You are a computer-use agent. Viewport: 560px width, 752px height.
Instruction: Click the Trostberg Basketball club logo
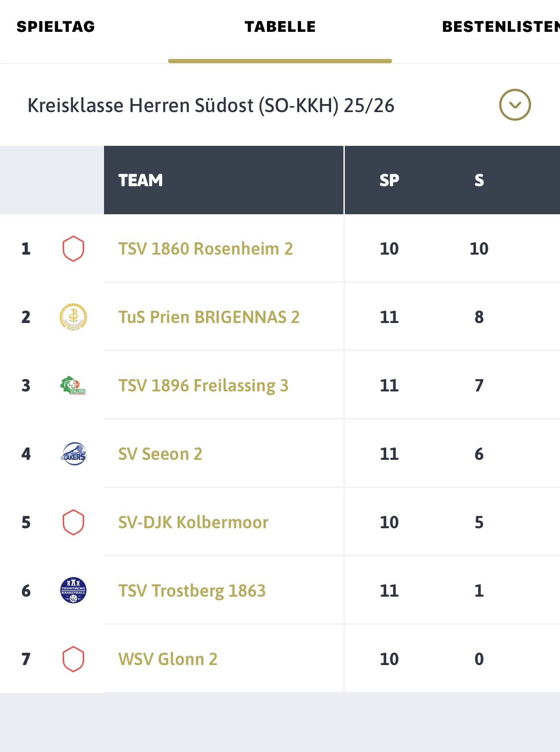(x=73, y=590)
